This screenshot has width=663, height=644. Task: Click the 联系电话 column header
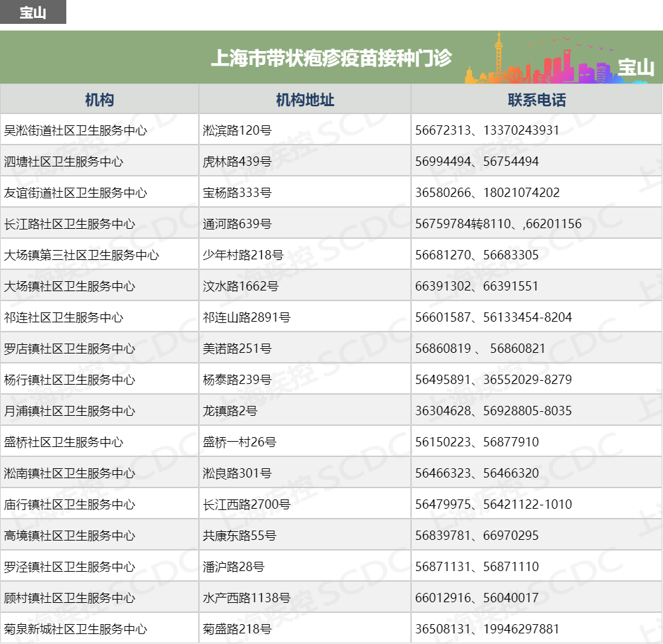click(536, 99)
